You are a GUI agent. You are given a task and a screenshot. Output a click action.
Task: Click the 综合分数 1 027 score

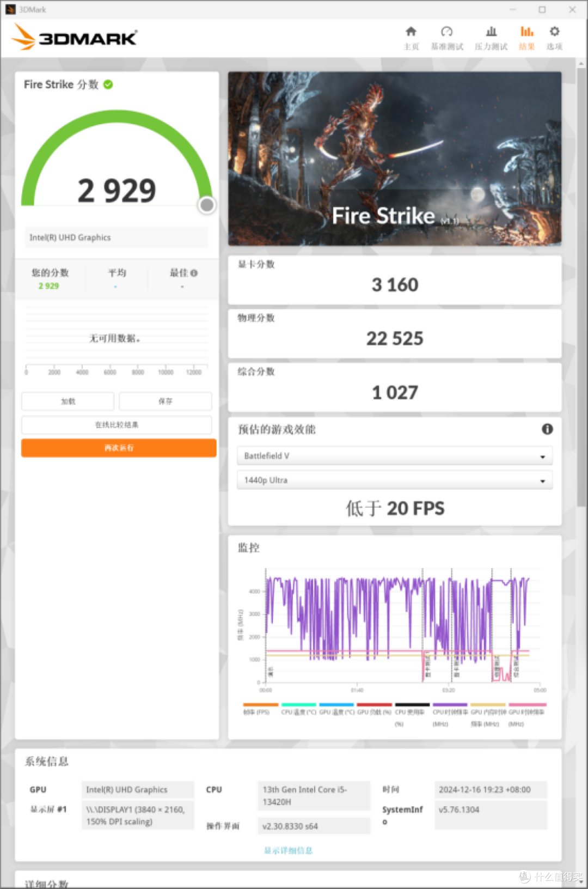pyautogui.click(x=395, y=393)
